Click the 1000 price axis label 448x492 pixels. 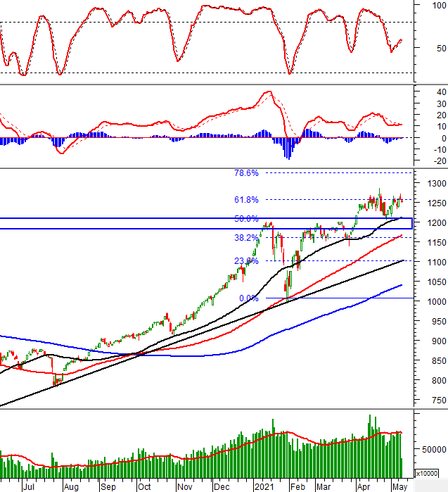(x=437, y=302)
